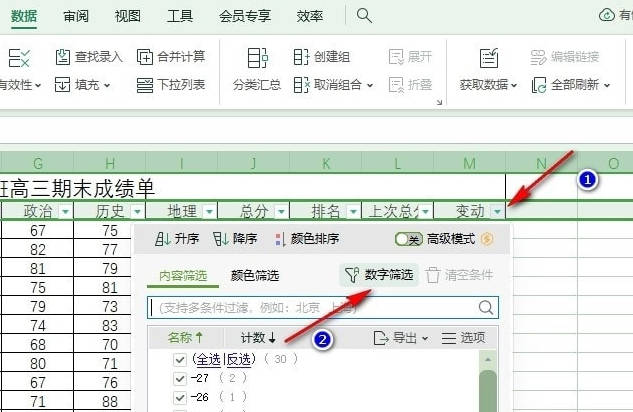The width and height of the screenshot is (633, 412).
Task: Open the 地理 column filter dropdown
Action: [209, 211]
